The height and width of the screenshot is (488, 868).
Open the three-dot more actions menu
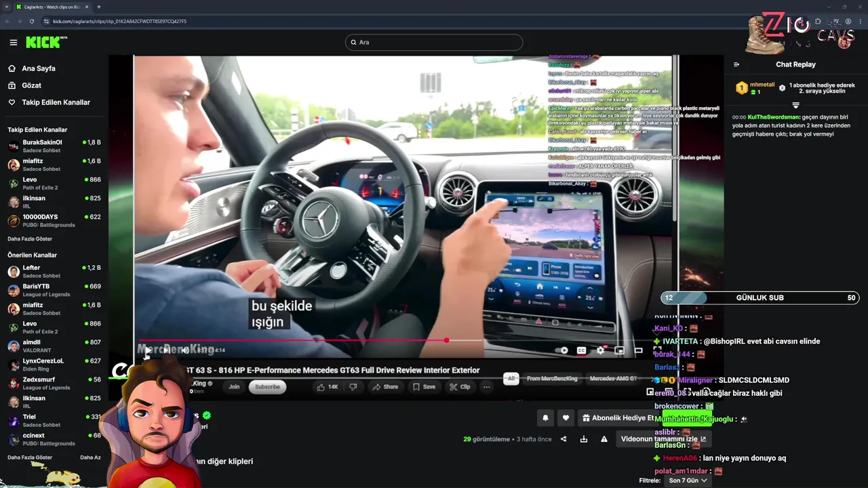(x=486, y=387)
